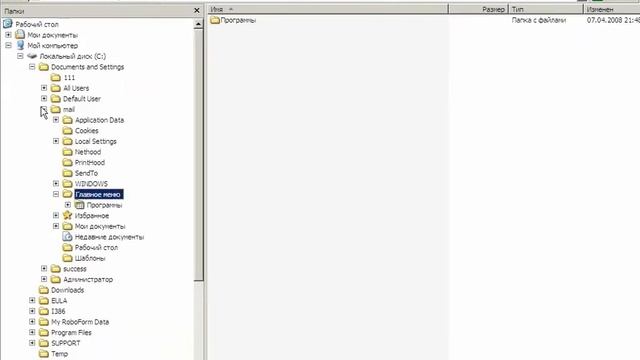Click the Программы folder icon in file list
This screenshot has width=640, height=360.
215,20
